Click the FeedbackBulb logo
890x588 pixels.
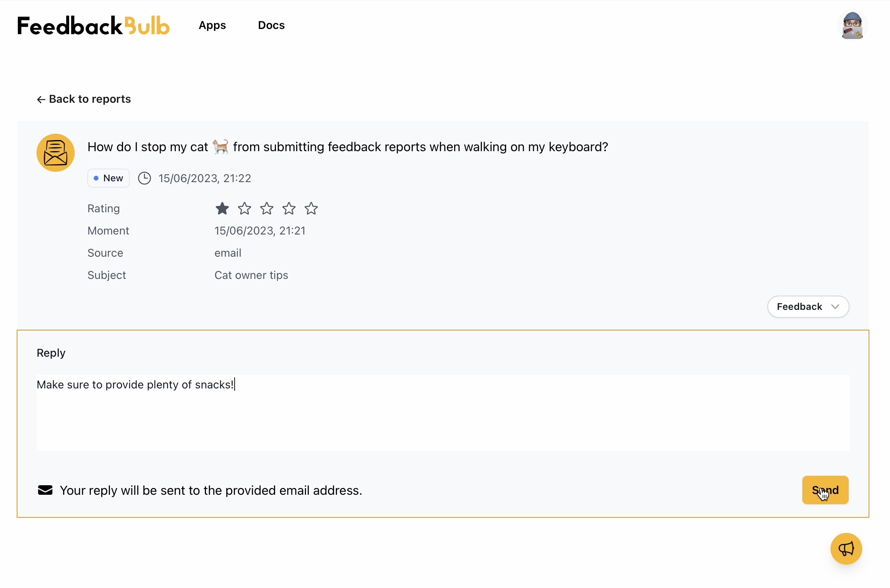[x=94, y=25]
